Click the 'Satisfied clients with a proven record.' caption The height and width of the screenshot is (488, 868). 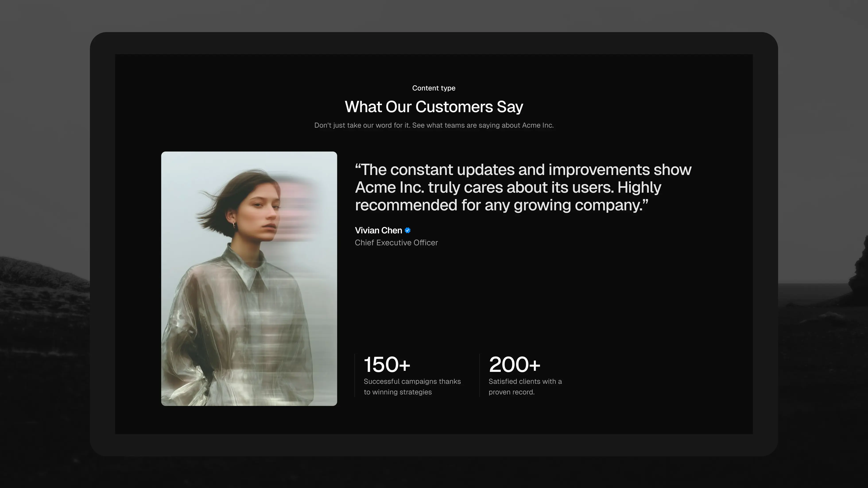(525, 387)
